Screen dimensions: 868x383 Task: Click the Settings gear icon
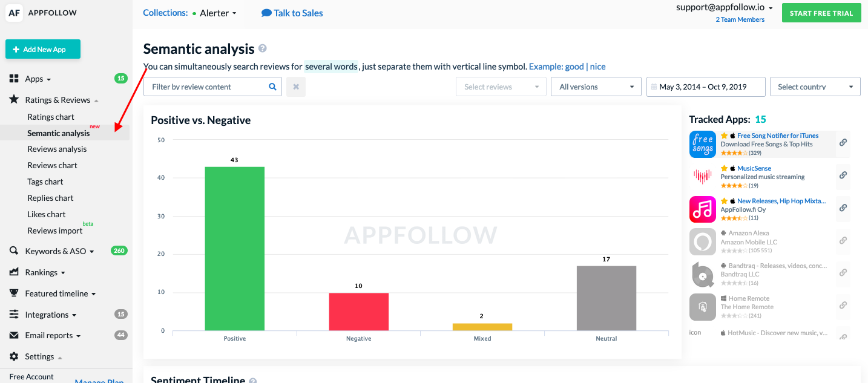click(13, 356)
